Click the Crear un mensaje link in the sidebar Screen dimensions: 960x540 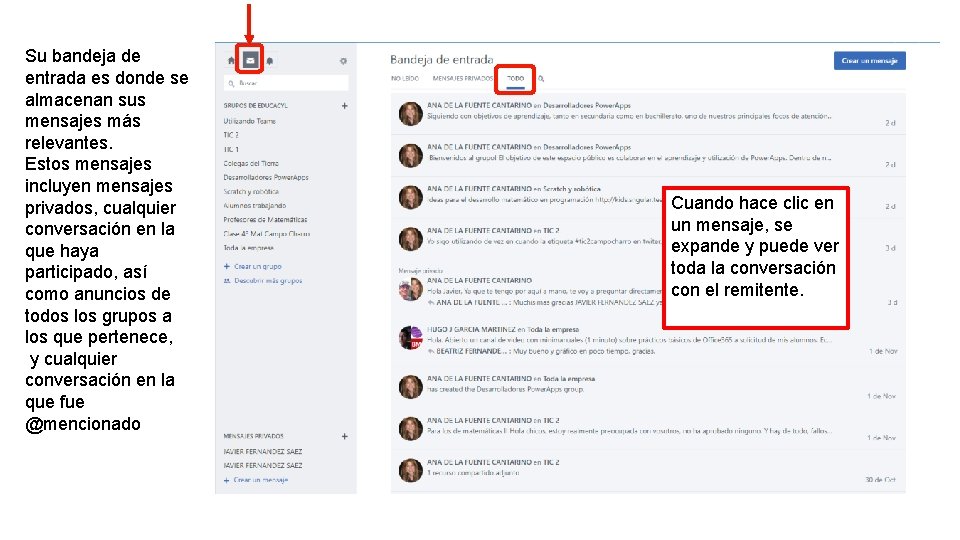pos(256,480)
